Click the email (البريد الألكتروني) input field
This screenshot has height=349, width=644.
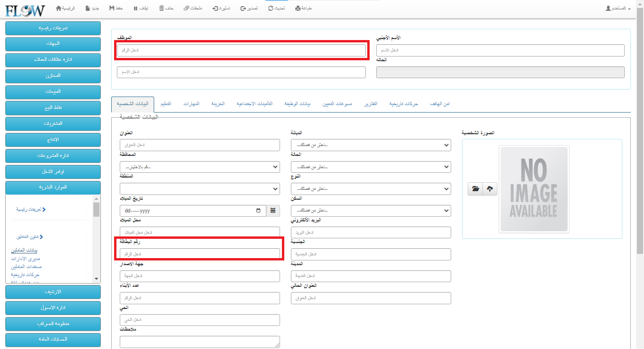coord(371,233)
